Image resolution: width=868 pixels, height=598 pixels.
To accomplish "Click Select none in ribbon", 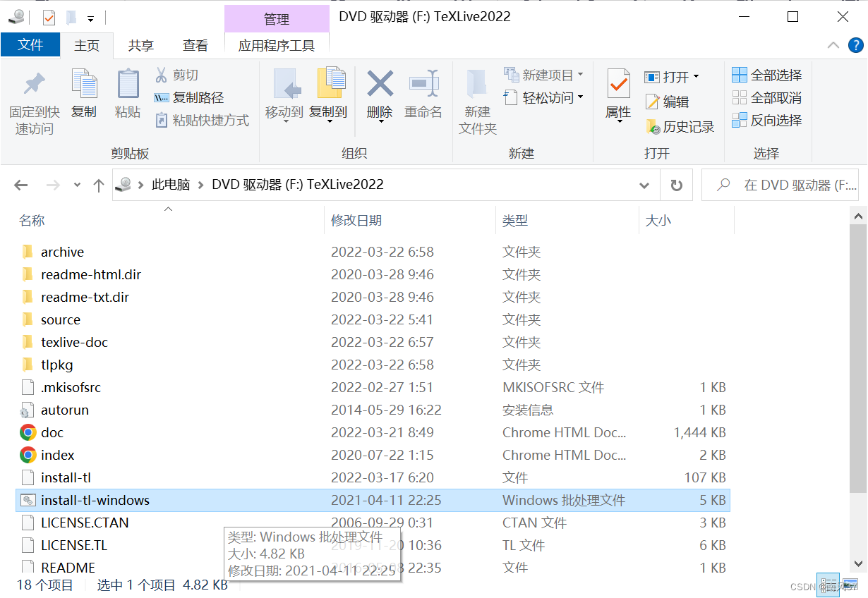I will tap(767, 97).
